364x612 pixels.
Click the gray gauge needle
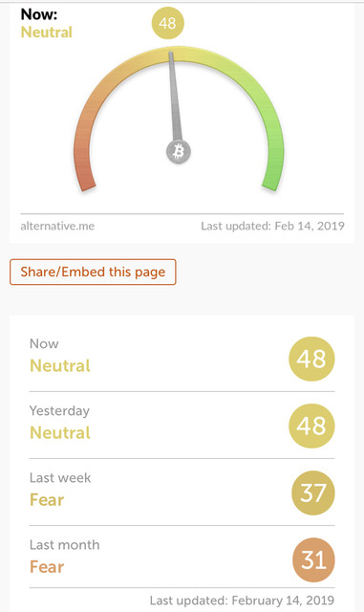coord(174,96)
